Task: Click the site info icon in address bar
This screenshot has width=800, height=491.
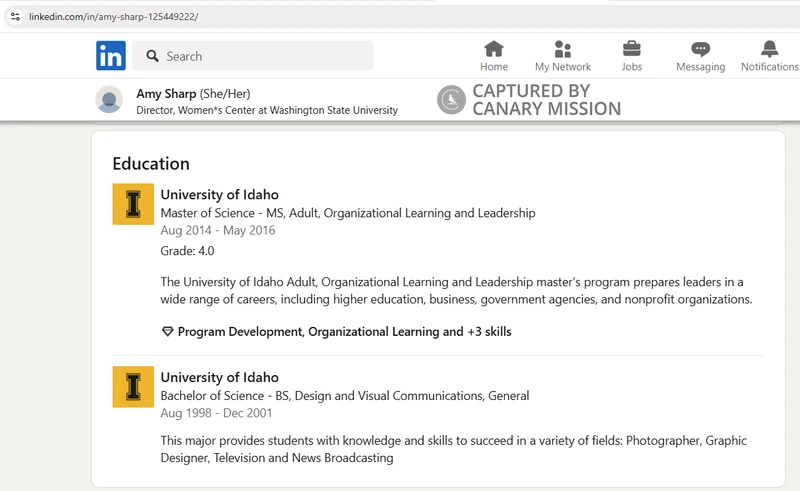Action: click(x=15, y=16)
